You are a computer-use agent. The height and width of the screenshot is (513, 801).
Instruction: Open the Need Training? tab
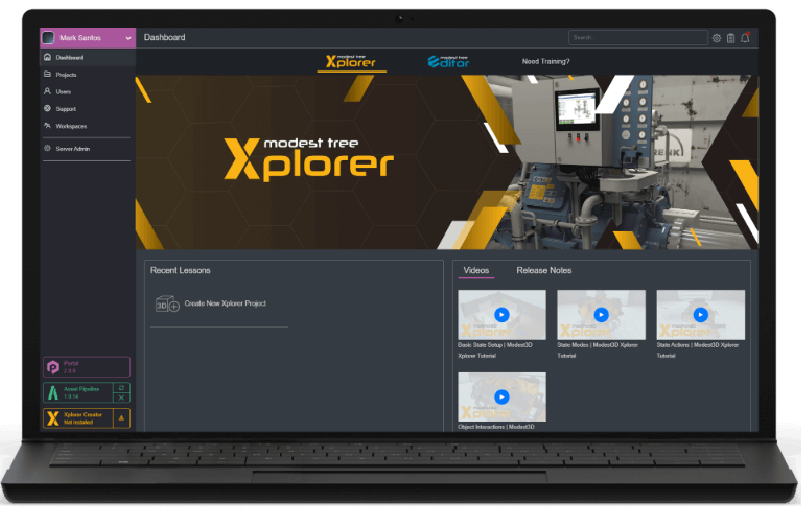(545, 61)
